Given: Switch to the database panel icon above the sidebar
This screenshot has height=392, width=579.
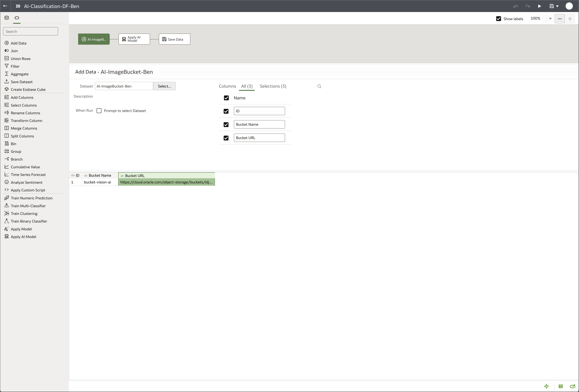Looking at the screenshot, I should click(x=6, y=18).
